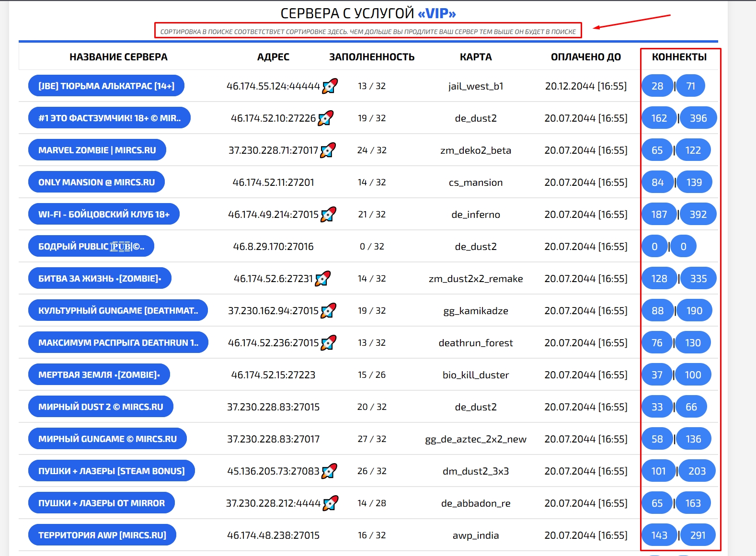Image resolution: width=756 pixels, height=556 pixels.
Task: Click rocket icon next to 46.174.55.124:44444
Action: [x=330, y=86]
